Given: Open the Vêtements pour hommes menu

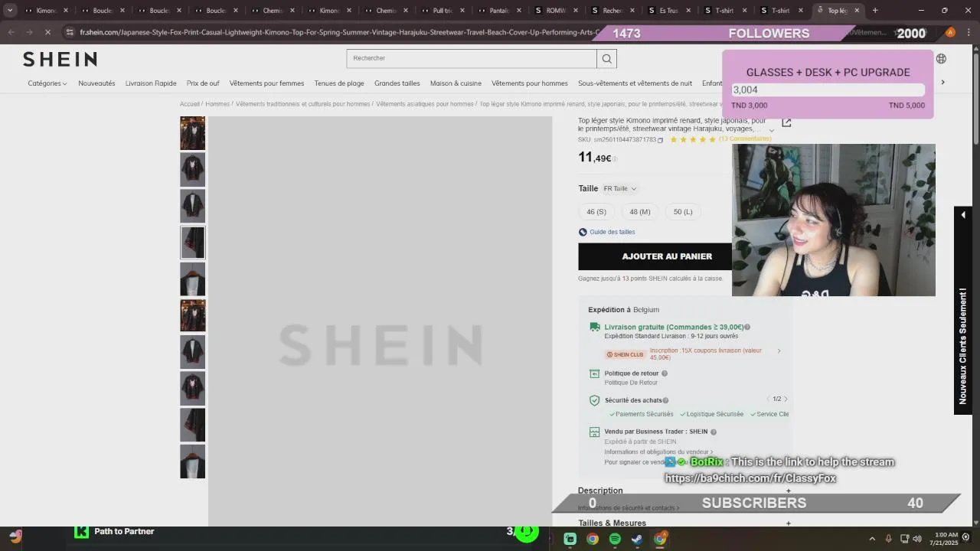Looking at the screenshot, I should point(530,83).
